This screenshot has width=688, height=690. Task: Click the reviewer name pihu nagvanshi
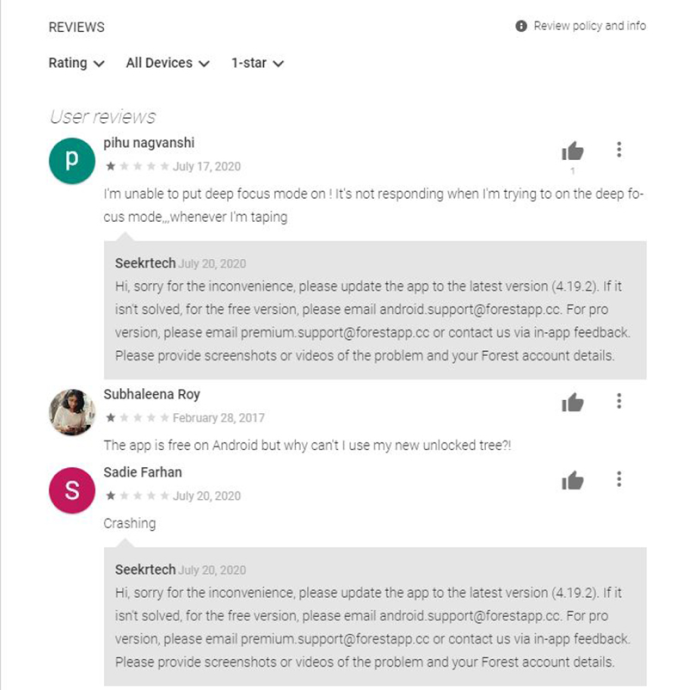click(x=149, y=142)
